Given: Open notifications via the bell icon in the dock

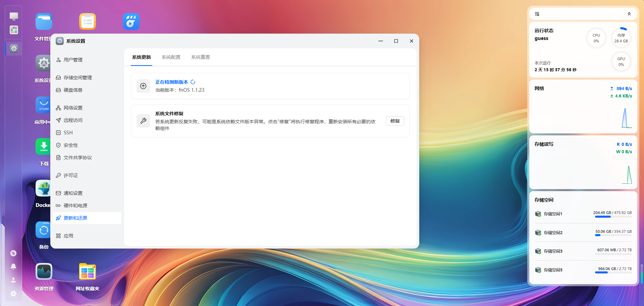Looking at the screenshot, I should [x=13, y=267].
